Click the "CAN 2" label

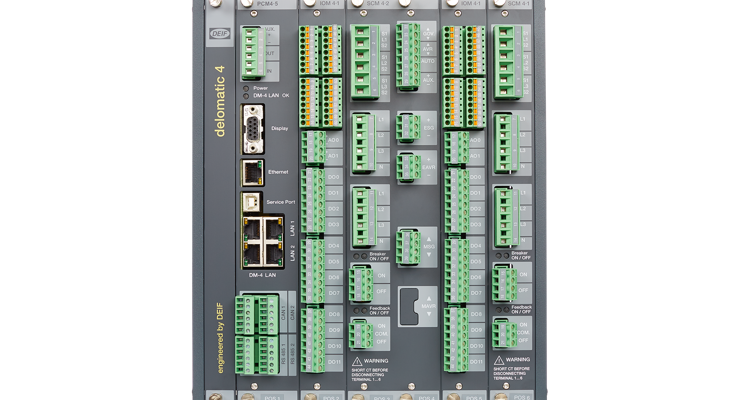pyautogui.click(x=292, y=313)
